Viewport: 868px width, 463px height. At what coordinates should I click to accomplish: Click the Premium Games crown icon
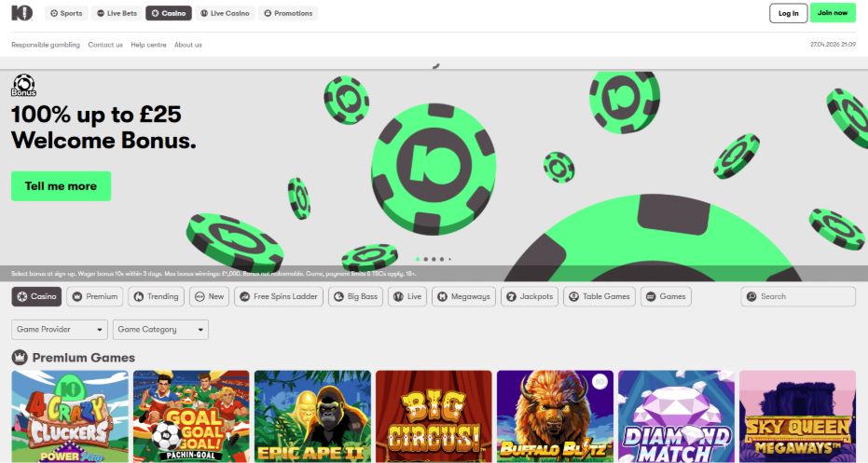[20, 358]
